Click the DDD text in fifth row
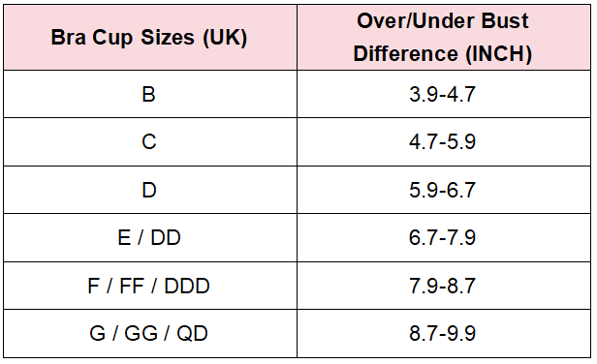 tap(187, 286)
